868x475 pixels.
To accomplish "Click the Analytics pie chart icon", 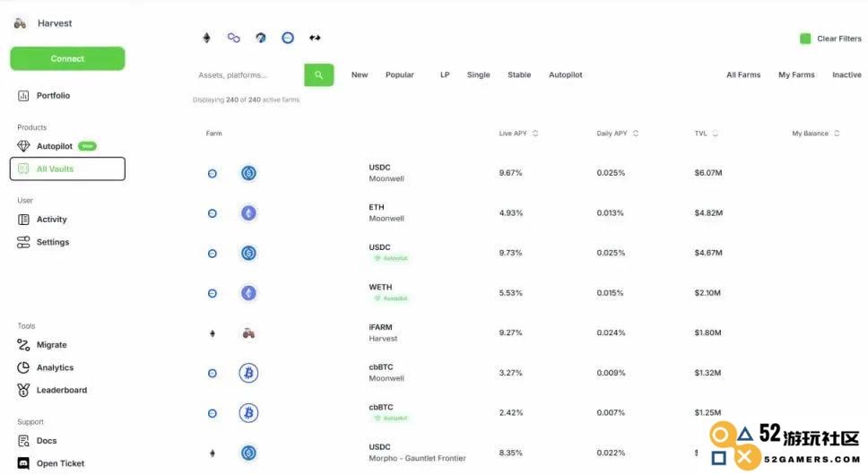I will coord(23,367).
